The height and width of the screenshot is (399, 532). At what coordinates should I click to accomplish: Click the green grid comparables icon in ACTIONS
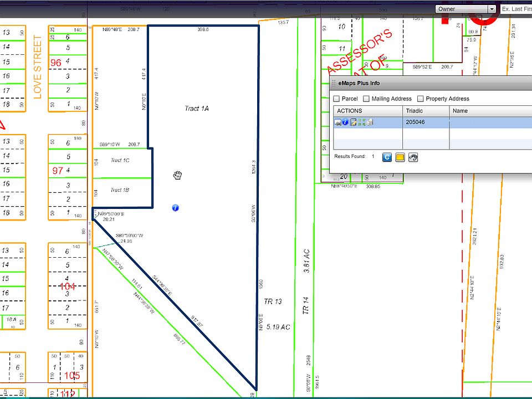point(362,122)
